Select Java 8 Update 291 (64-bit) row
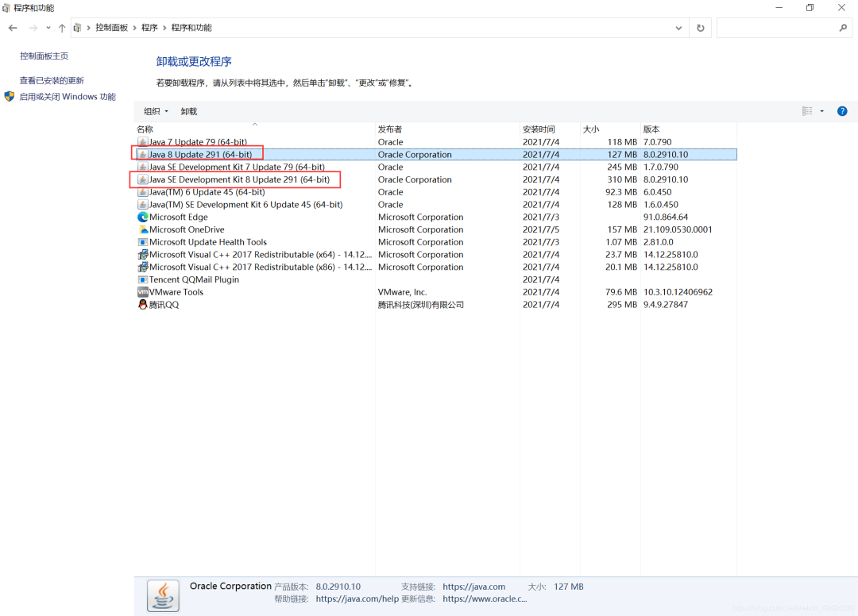 click(435, 155)
